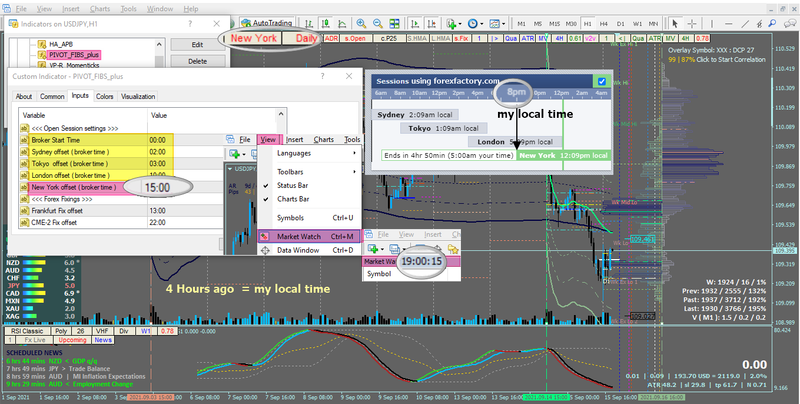Screen dimensions: 800x404
Task: Click the zoom out magnifier icon
Action: click(378, 23)
